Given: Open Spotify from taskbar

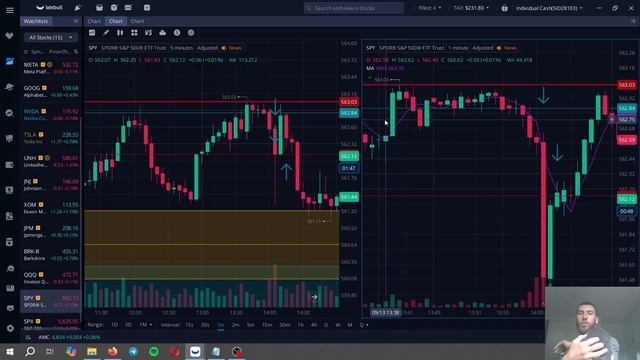Looking at the screenshot, I should tap(154, 351).
